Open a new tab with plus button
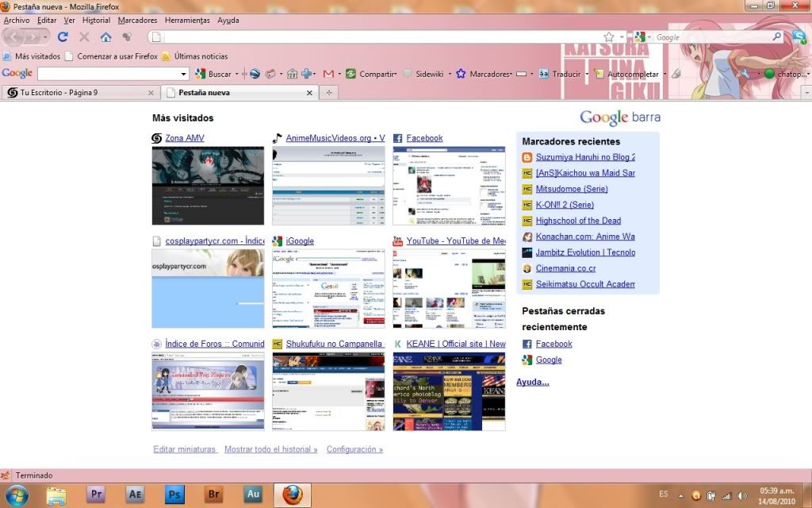812x508 pixels. click(329, 93)
